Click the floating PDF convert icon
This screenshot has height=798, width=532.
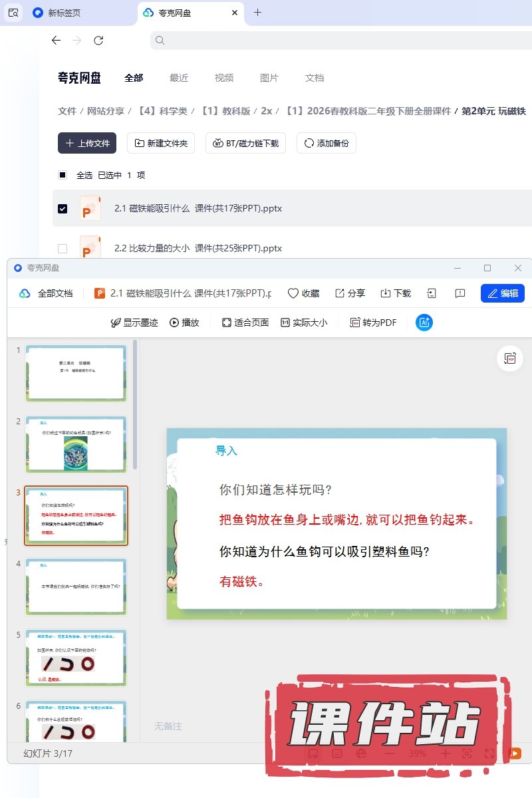[x=510, y=358]
